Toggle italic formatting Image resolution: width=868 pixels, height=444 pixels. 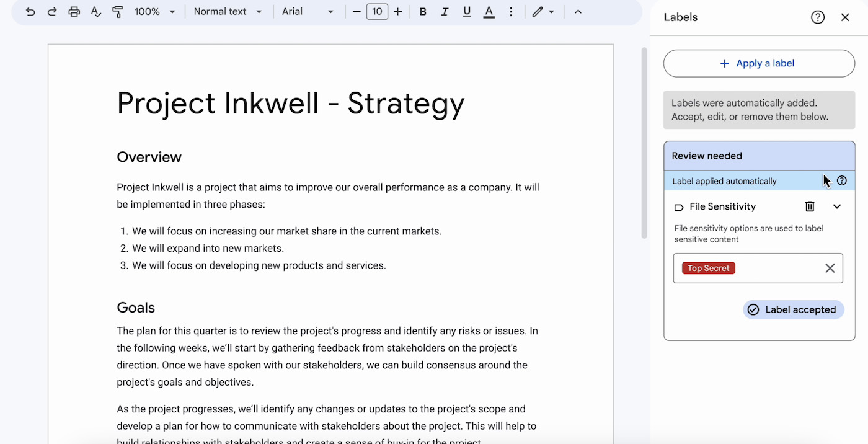click(445, 11)
